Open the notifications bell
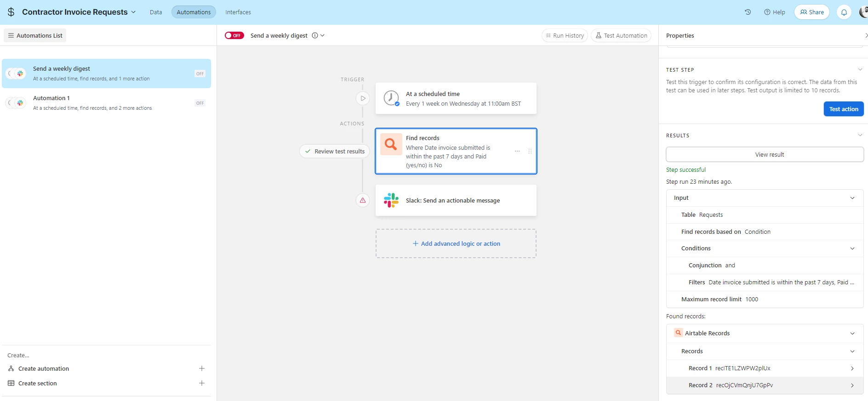868x401 pixels. click(x=844, y=12)
